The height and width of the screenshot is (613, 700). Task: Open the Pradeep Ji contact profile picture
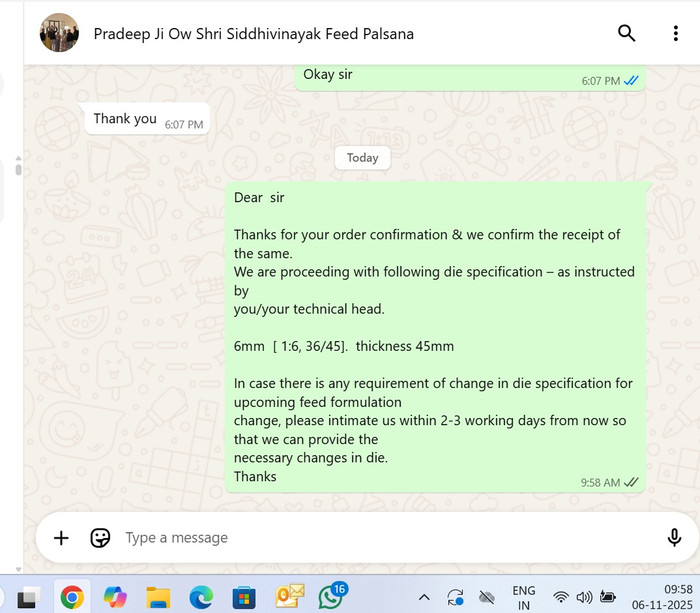(59, 33)
